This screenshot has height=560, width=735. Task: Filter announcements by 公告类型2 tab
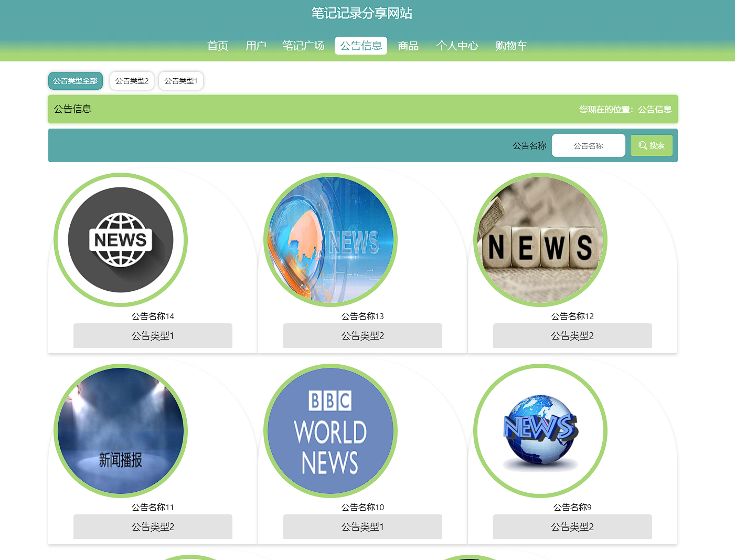click(132, 81)
